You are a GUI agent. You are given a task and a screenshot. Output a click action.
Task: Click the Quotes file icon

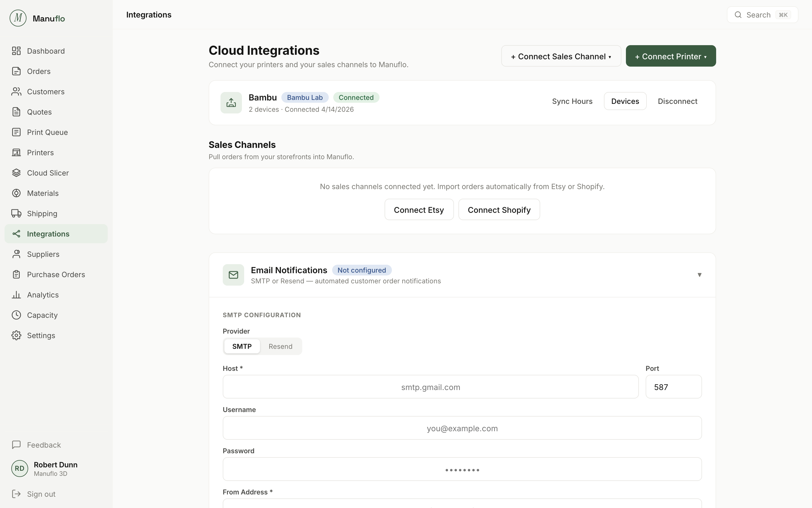(x=16, y=112)
